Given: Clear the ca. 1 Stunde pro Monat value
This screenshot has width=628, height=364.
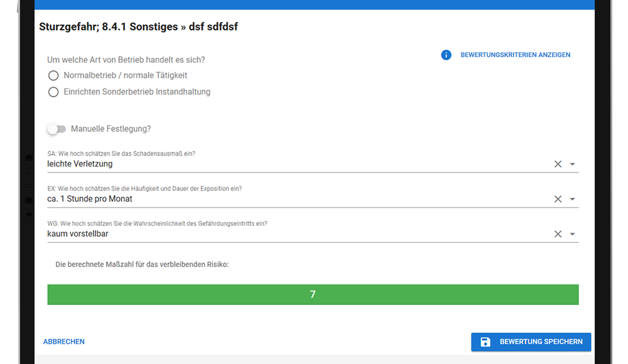Looking at the screenshot, I should (558, 199).
